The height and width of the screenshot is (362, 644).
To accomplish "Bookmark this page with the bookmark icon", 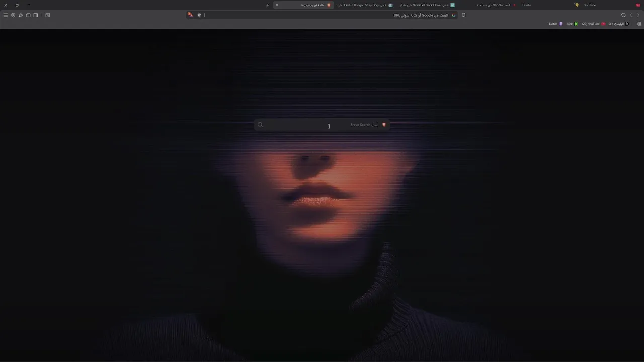I will pos(463,15).
